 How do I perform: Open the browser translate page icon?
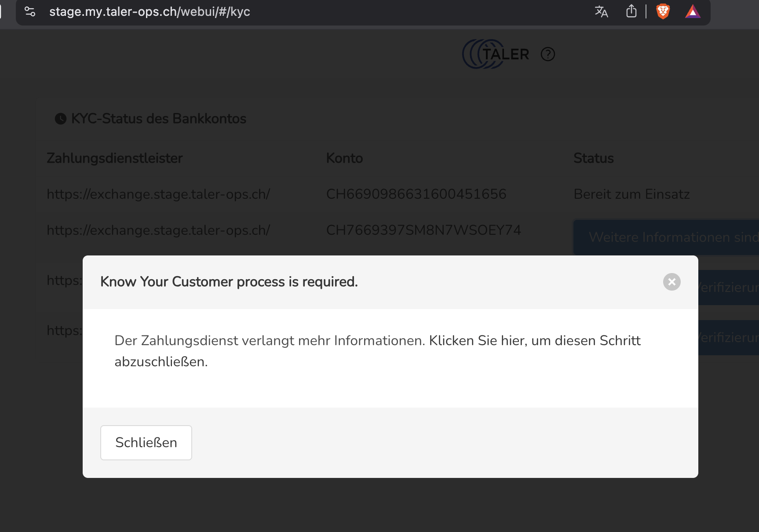pos(601,11)
